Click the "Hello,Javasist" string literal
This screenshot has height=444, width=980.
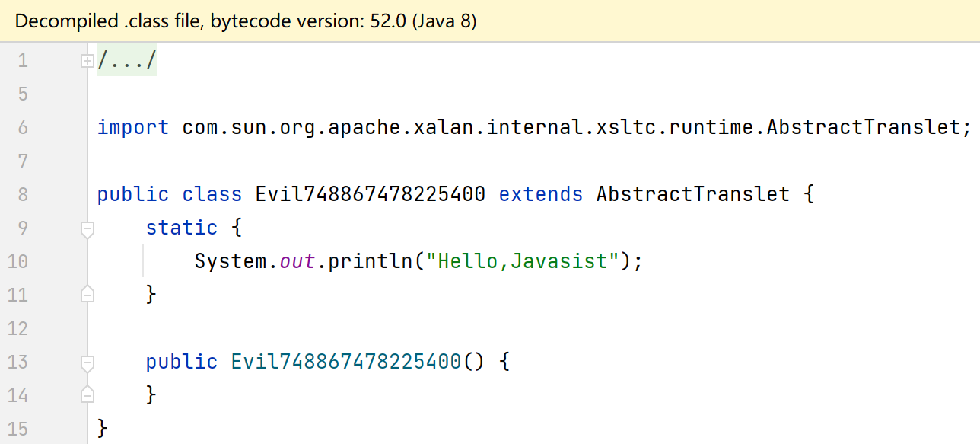click(x=522, y=261)
